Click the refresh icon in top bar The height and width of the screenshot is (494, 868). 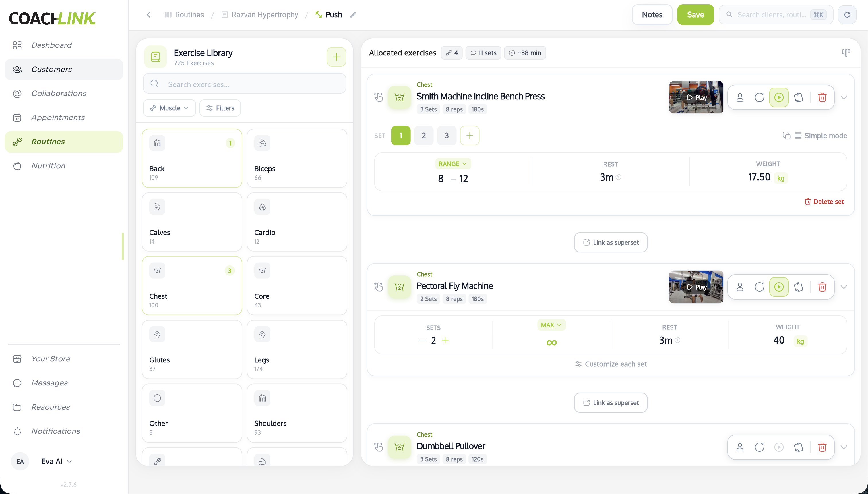click(x=847, y=15)
